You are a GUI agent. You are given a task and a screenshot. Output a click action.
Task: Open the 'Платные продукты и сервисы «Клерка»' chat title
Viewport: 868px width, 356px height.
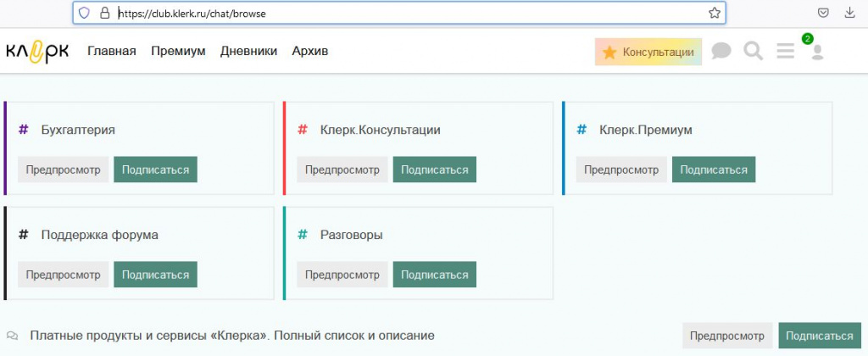tap(232, 336)
